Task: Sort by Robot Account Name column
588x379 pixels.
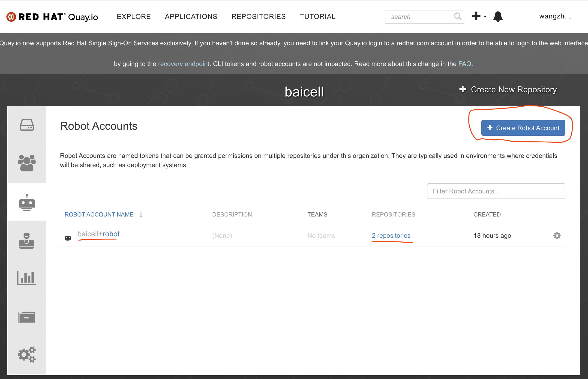Action: (99, 214)
